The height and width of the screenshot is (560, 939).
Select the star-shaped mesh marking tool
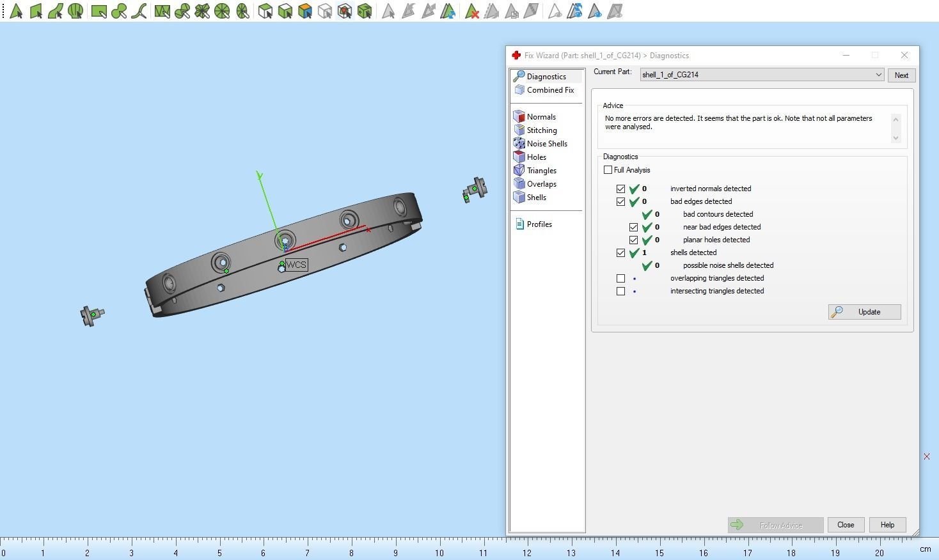click(x=202, y=11)
